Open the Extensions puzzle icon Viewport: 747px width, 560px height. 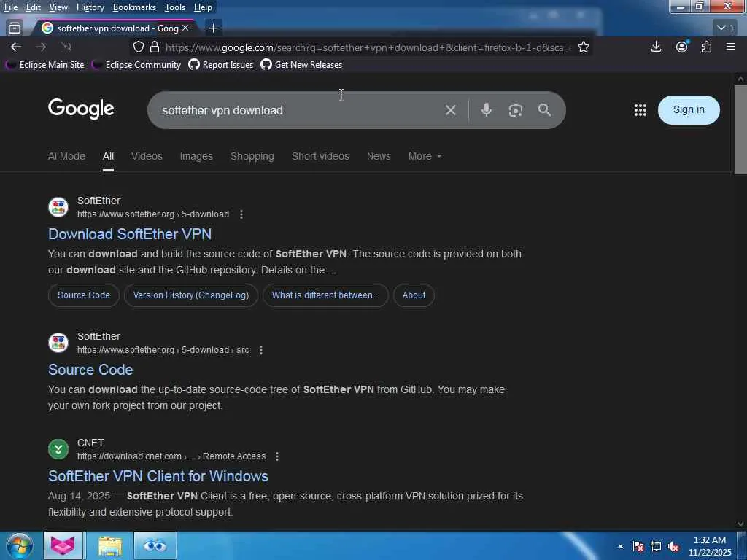pyautogui.click(x=706, y=47)
